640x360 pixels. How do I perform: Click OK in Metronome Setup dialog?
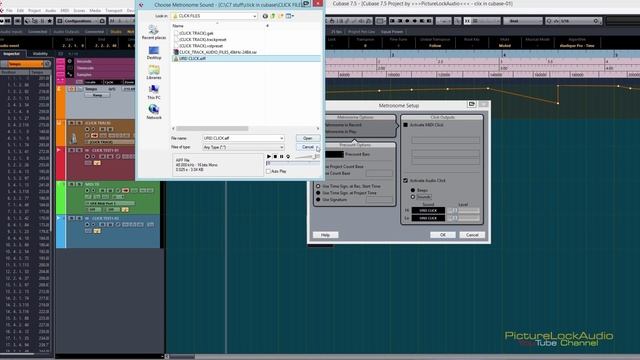[443, 235]
